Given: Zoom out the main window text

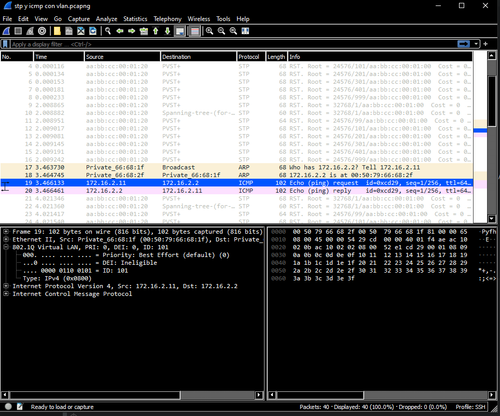Looking at the screenshot, I should click(221, 31).
